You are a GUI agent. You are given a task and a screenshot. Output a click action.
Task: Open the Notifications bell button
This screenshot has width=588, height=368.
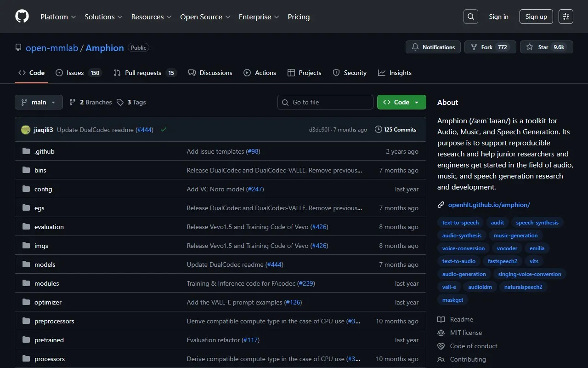(x=433, y=47)
